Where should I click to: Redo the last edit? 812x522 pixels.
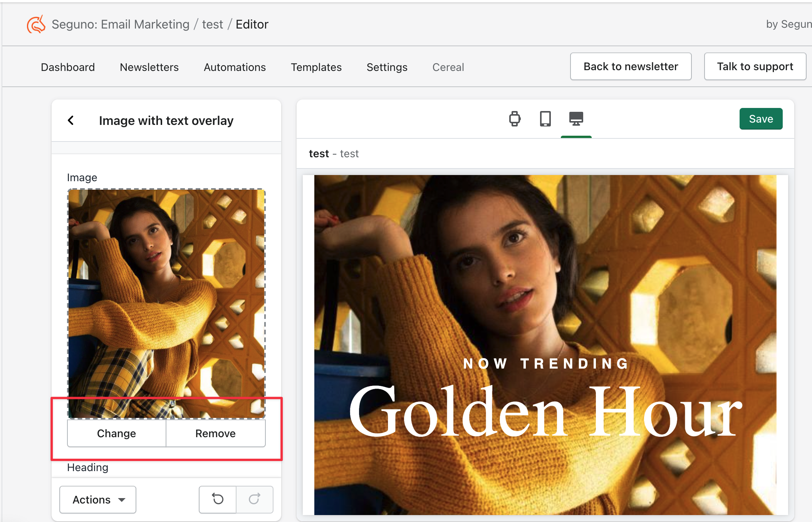coord(255,499)
